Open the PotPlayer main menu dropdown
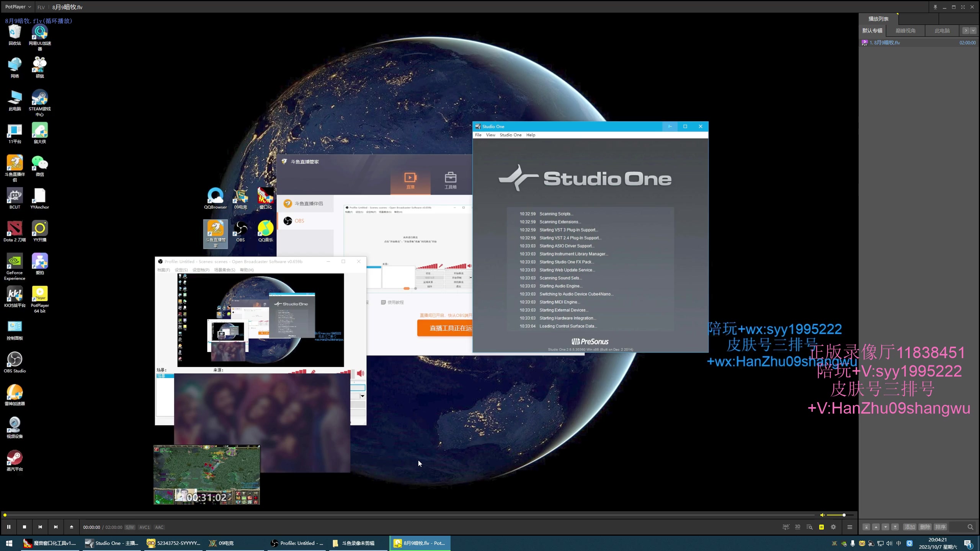Screen dimensions: 980x551 (18, 7)
